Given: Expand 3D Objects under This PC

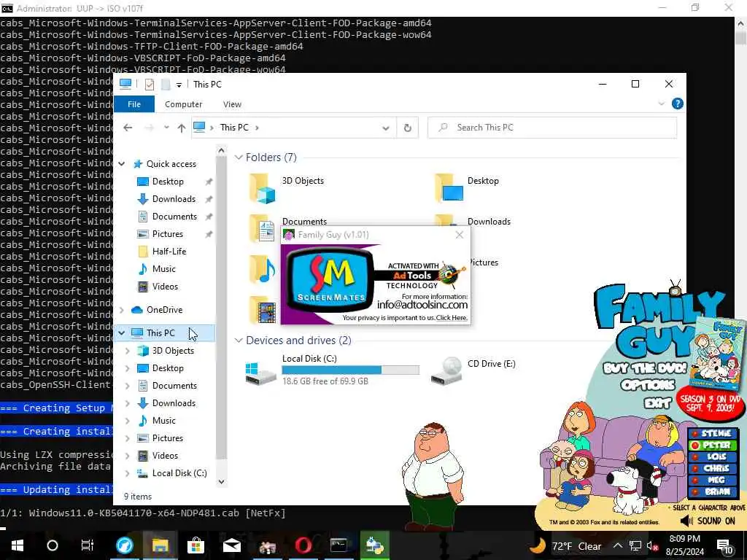Looking at the screenshot, I should [x=127, y=351].
